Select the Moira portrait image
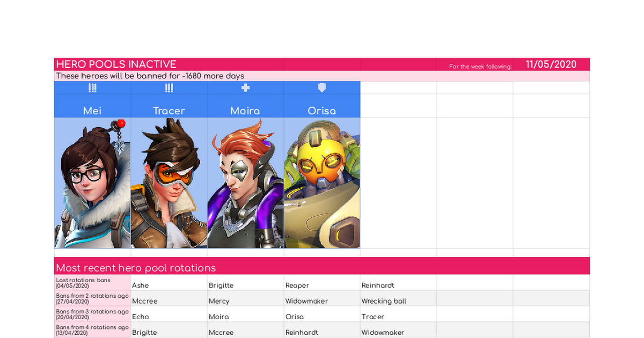 click(x=245, y=183)
